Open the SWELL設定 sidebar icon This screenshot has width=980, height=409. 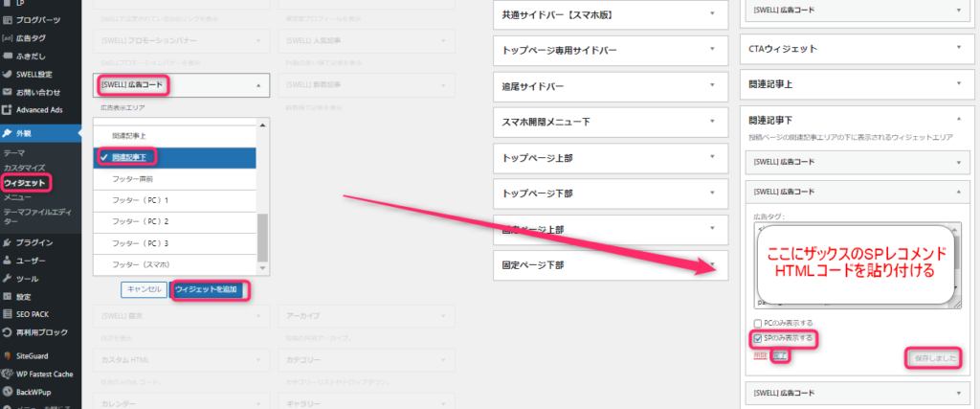tap(8, 74)
